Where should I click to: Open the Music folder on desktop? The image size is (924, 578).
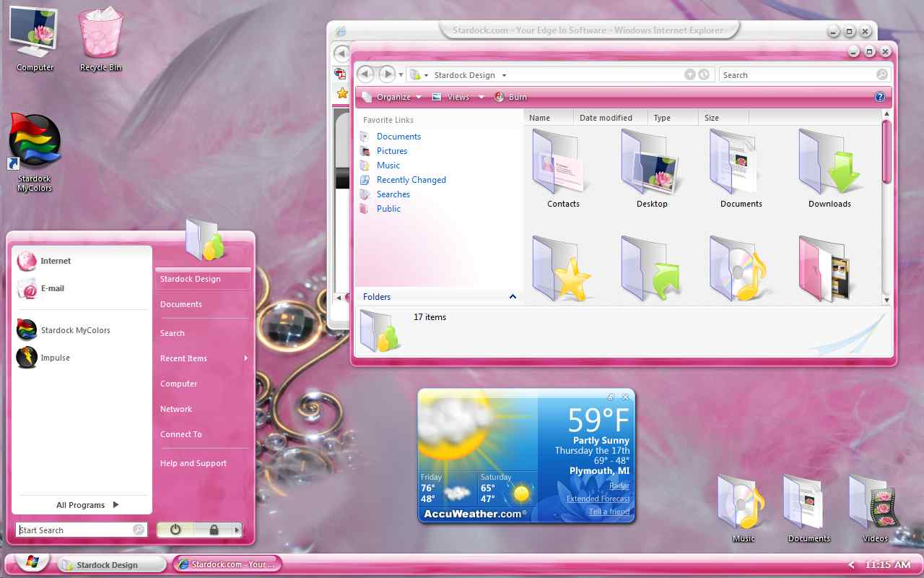tap(743, 509)
